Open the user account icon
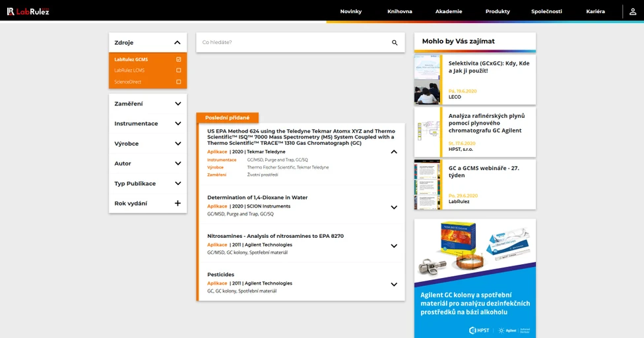644x338 pixels. click(x=632, y=11)
